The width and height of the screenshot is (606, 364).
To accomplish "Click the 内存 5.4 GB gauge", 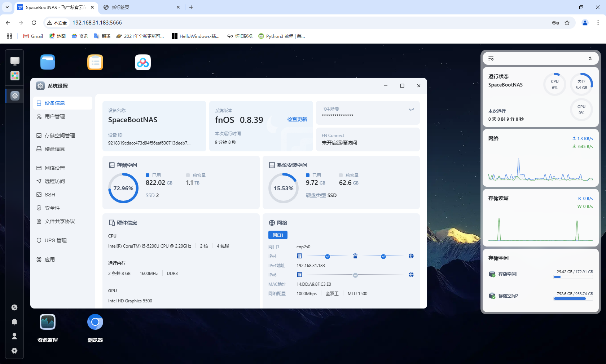I will [581, 84].
